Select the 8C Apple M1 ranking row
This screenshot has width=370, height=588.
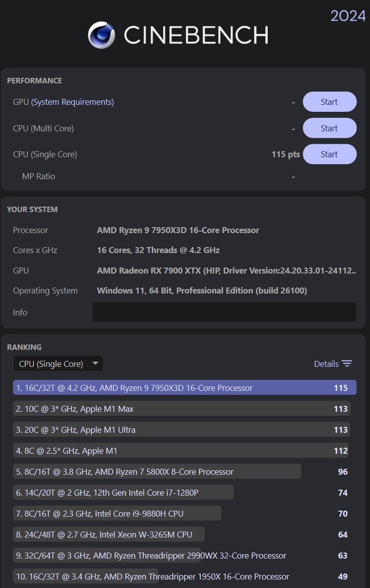180,451
